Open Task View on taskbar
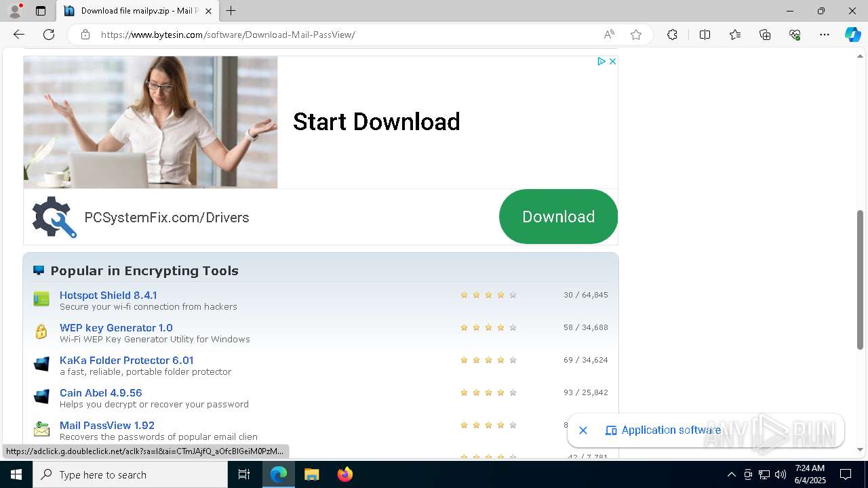Screen dimensions: 868x488 click(x=244, y=474)
